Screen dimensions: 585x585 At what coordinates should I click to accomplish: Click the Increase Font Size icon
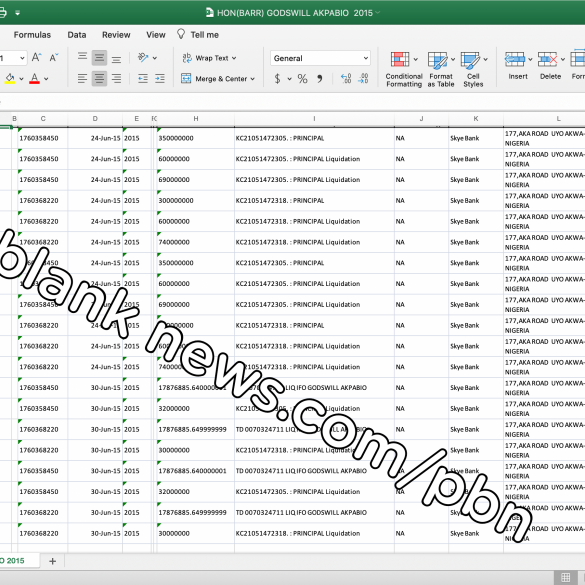(36, 57)
